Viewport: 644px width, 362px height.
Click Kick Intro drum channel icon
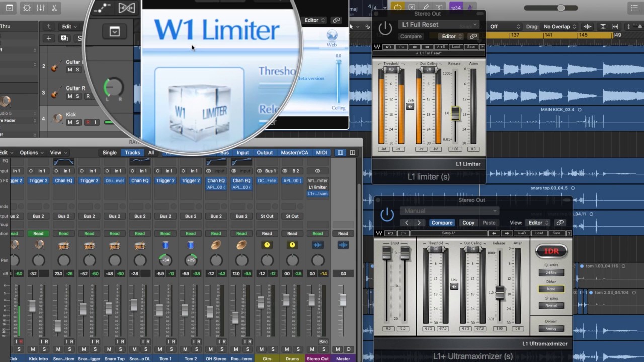(38, 245)
